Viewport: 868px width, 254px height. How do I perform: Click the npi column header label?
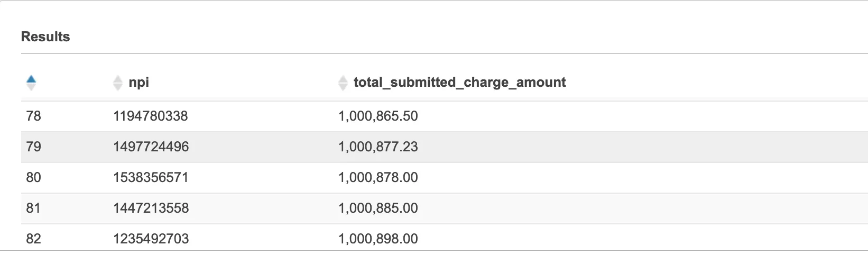point(139,83)
